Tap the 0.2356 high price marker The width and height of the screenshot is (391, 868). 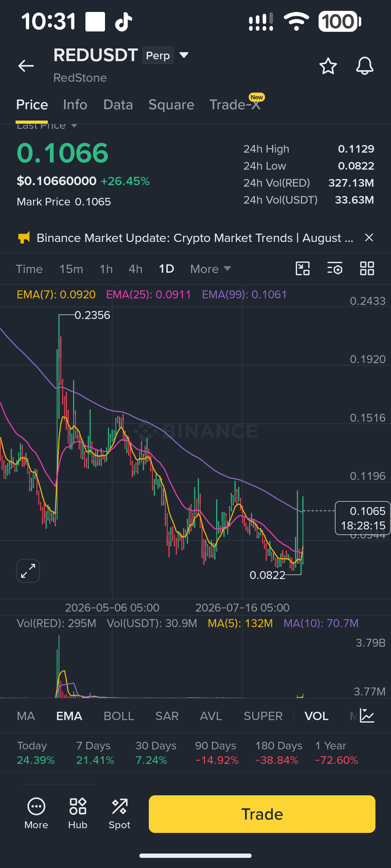click(x=92, y=315)
